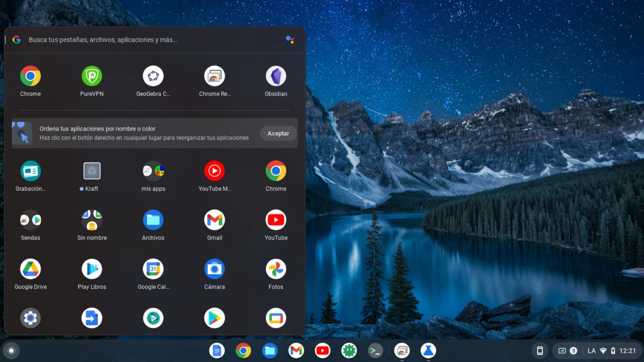Expand the 'mis apps' folder
Viewport: 644px width, 362px height.
point(153,171)
